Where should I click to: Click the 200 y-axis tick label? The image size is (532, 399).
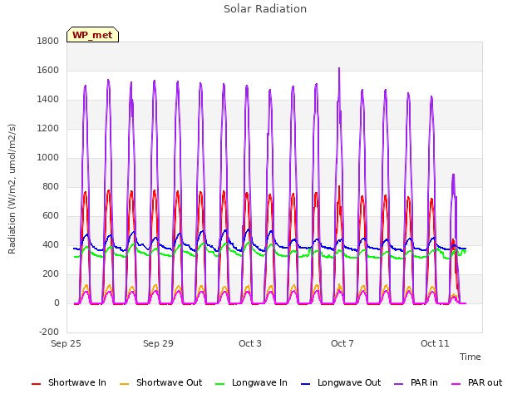51,274
